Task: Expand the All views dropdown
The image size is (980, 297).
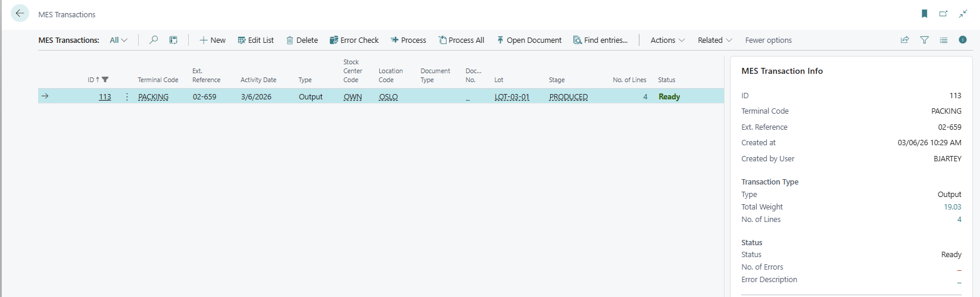Action: click(118, 40)
